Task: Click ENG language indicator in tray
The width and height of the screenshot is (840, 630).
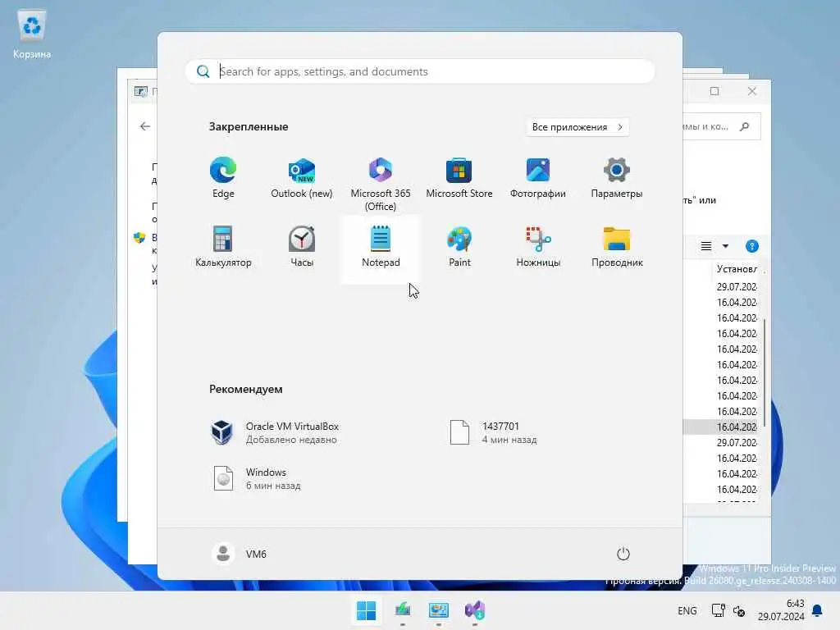Action: point(687,610)
